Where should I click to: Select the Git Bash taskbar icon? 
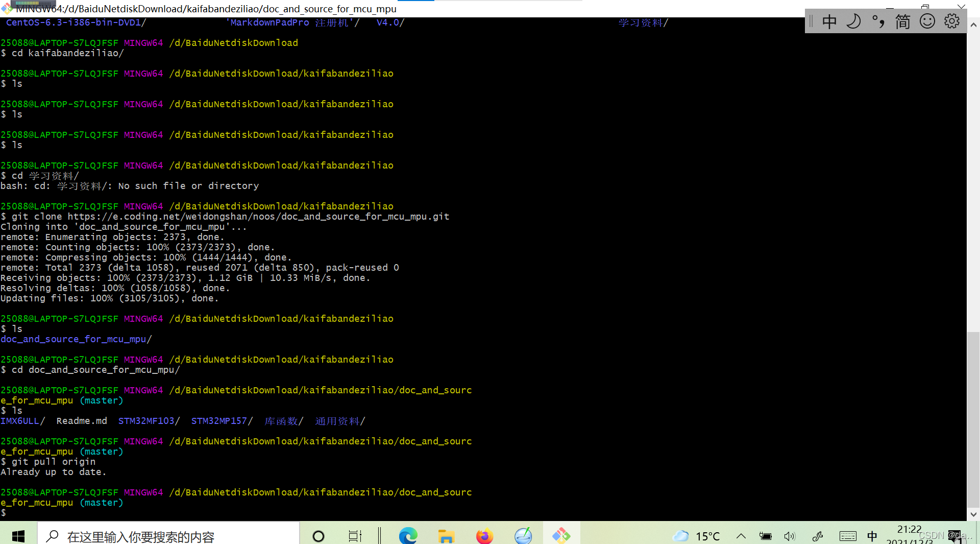pos(561,536)
